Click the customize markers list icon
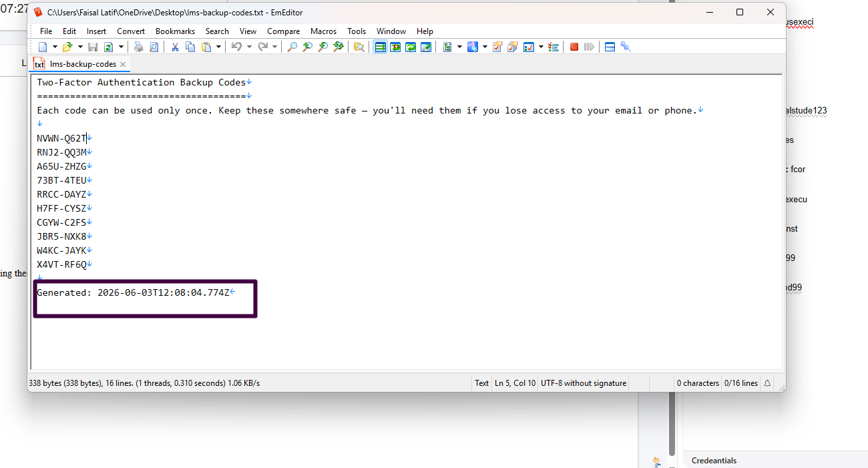The image size is (868, 468). (x=554, y=47)
